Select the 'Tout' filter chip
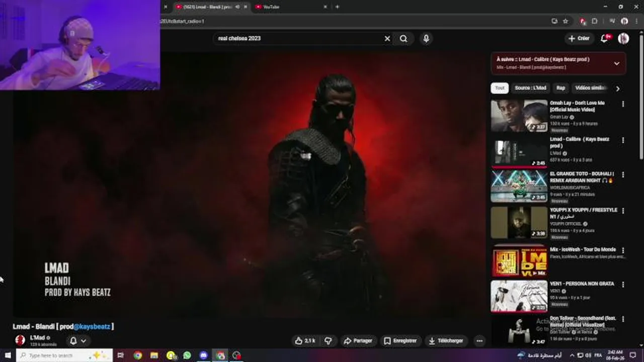Screen dimensions: 644x362 pyautogui.click(x=500, y=88)
